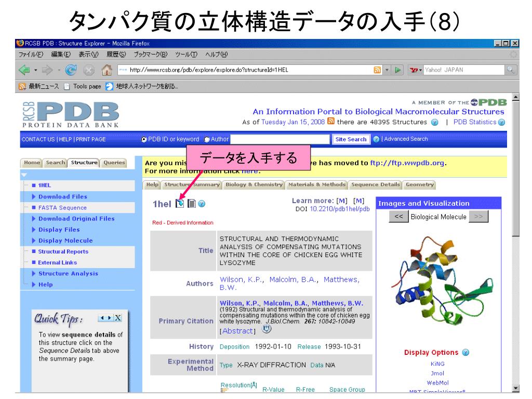The height and width of the screenshot is (399, 532).
Task: Click the display file icon next to 1hel
Action: click(x=192, y=204)
